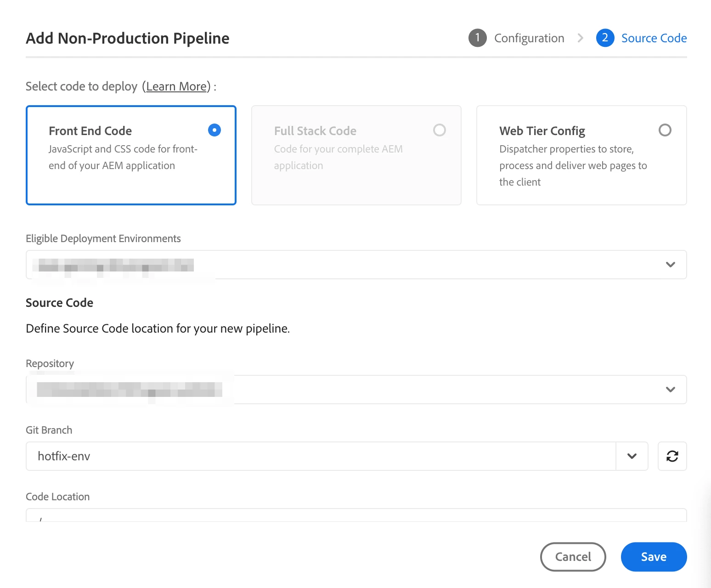Open the Learn More link
Viewport: 711px width, 588px height.
click(176, 86)
